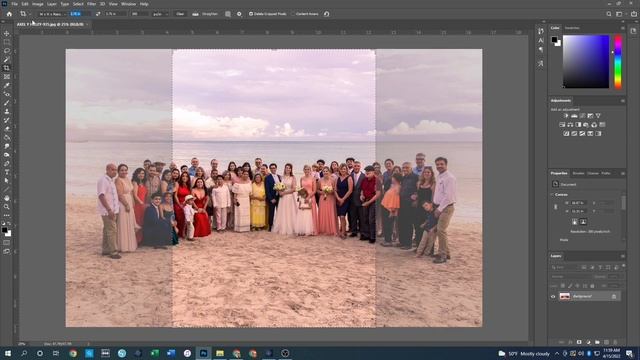Click the crop width input field
This screenshot has height=360, width=640.
point(80,14)
